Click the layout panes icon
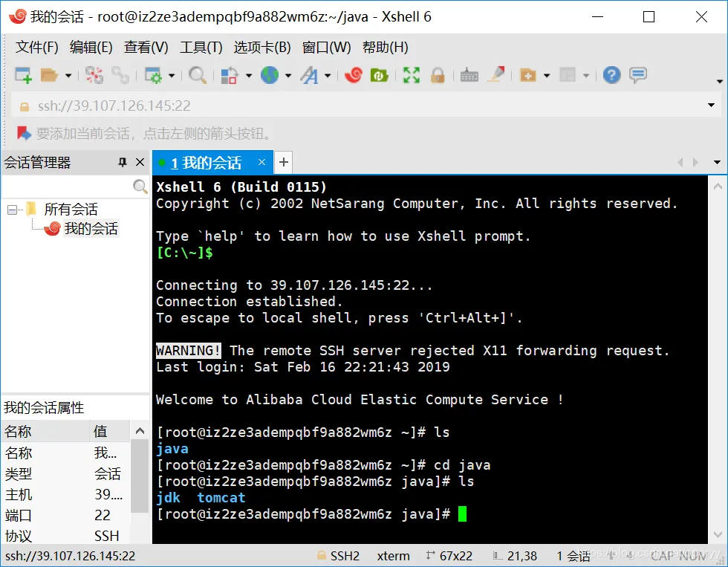This screenshot has height=567, width=728. (x=568, y=75)
